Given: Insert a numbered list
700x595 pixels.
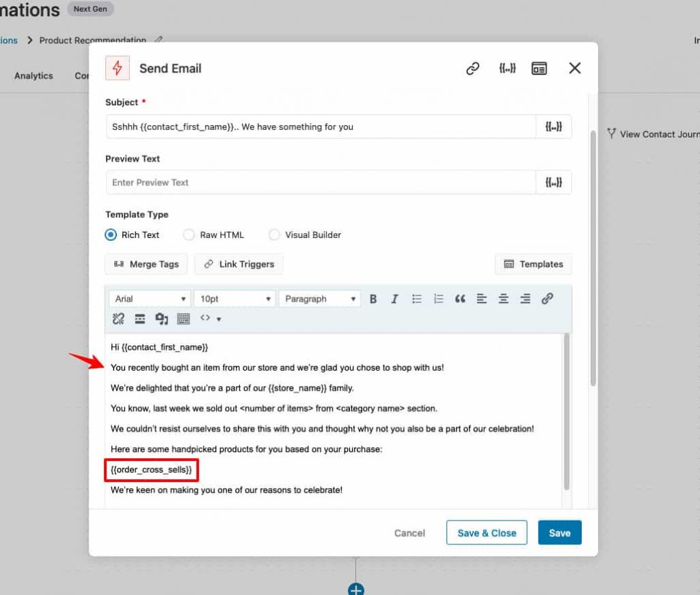Looking at the screenshot, I should point(438,299).
